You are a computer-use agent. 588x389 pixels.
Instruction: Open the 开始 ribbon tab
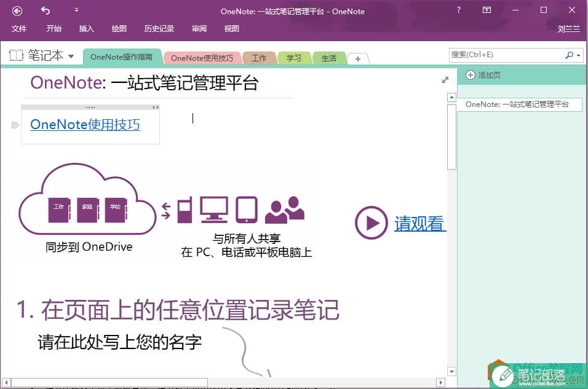pos(54,28)
